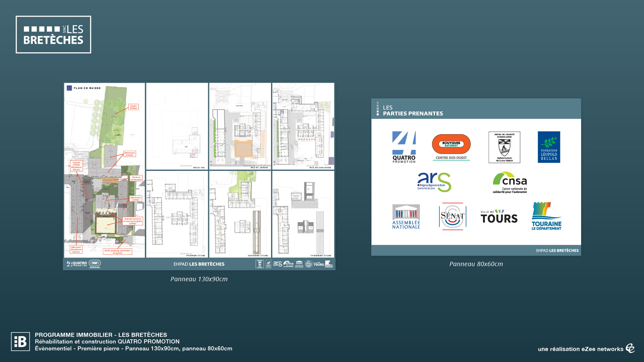
Task: Click the Touraine Le Département logo
Action: (x=547, y=216)
